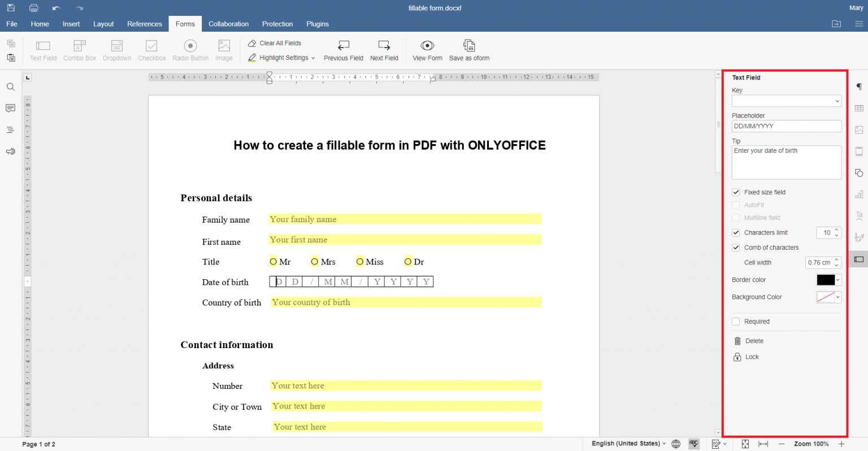Insert a Checkbox field

tap(151, 50)
